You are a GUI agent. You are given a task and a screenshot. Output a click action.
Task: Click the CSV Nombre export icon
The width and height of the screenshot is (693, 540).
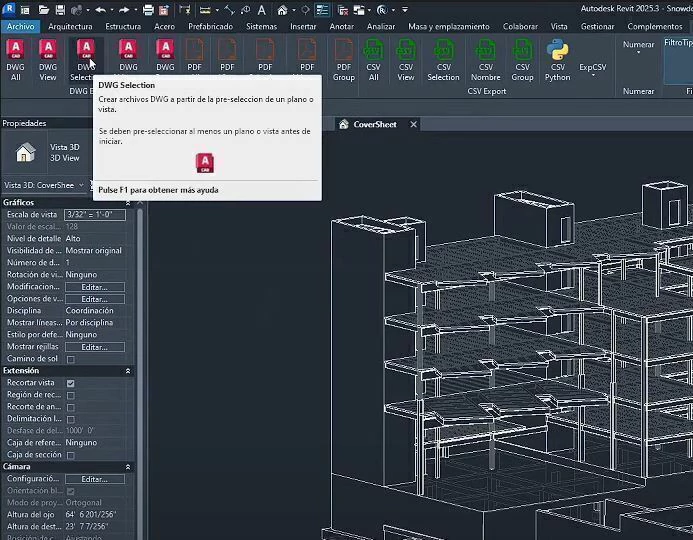(x=486, y=49)
